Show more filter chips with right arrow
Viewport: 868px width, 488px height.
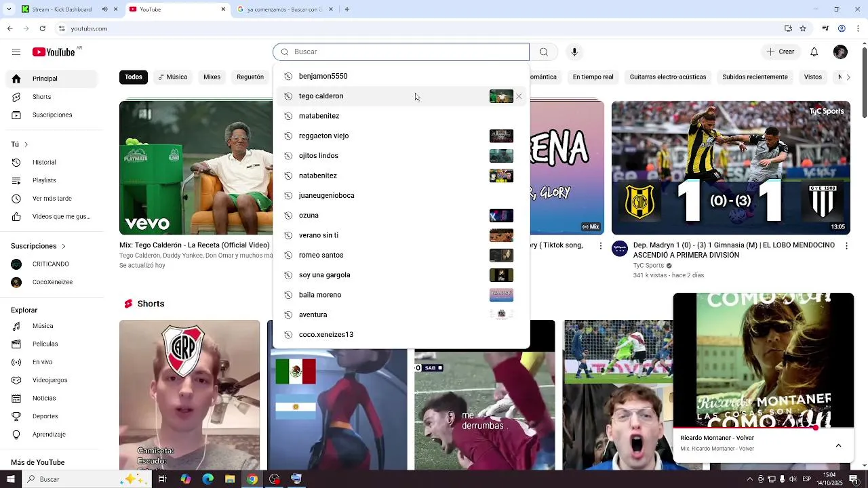(x=847, y=77)
